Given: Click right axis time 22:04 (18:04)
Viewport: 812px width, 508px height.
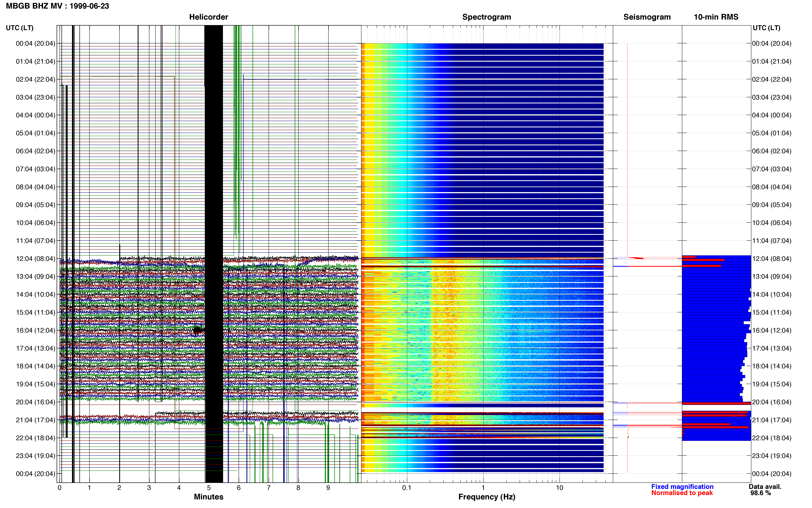Looking at the screenshot, I should (x=772, y=438).
